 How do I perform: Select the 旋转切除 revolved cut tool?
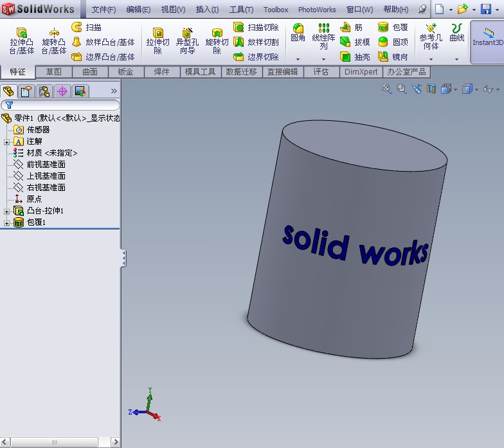[217, 41]
